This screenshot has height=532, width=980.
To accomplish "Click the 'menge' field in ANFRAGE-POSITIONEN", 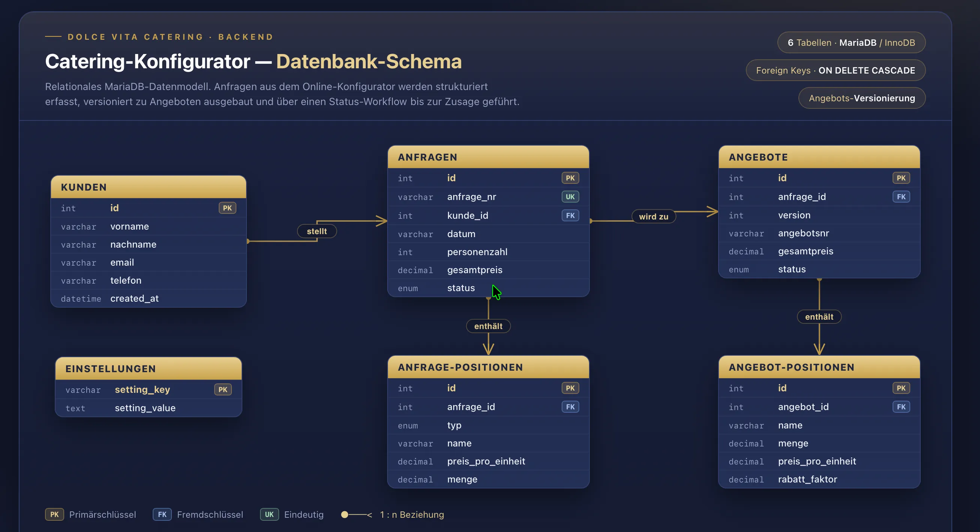I will click(x=488, y=479).
